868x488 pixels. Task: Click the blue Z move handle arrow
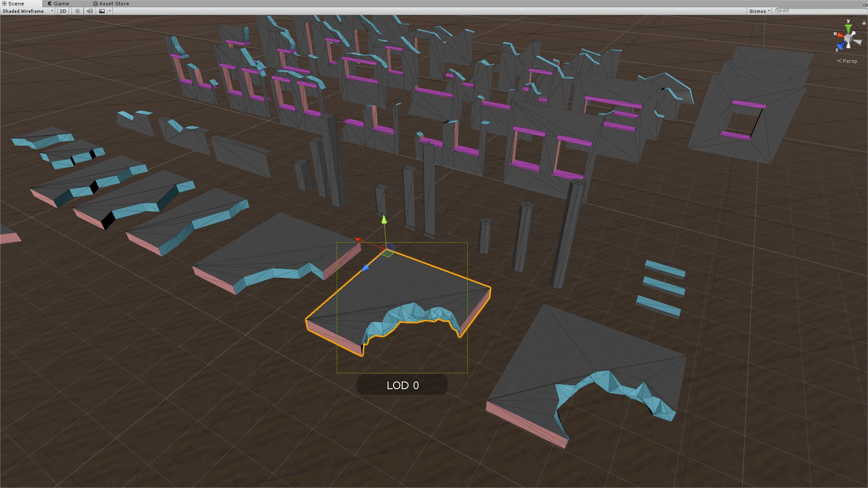[365, 269]
